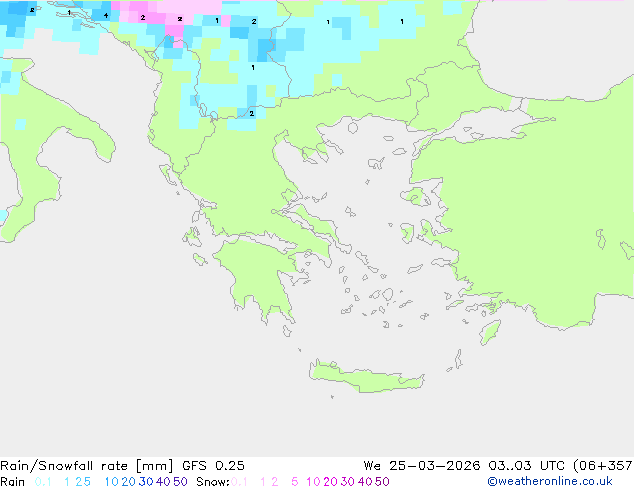This screenshot has height=490, width=634.
Task: Select the Snow 10 legend value
Action: 313,482
